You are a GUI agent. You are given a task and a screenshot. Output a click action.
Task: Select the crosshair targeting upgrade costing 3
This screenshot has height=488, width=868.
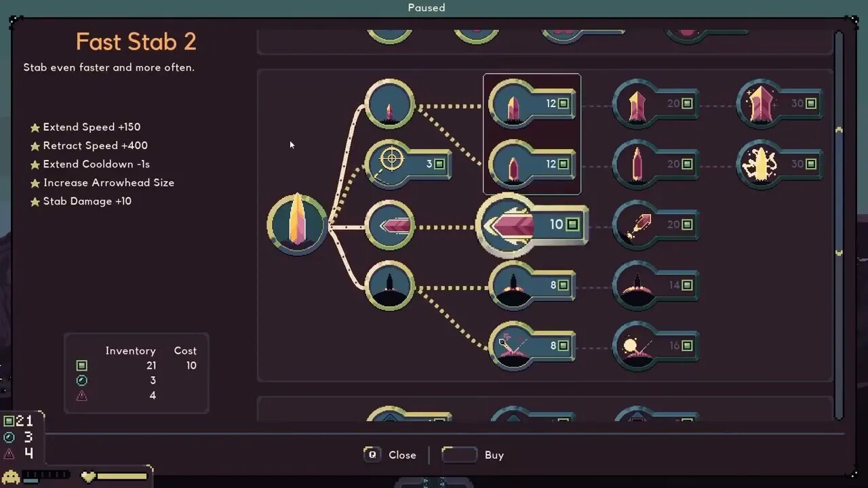[x=408, y=164]
